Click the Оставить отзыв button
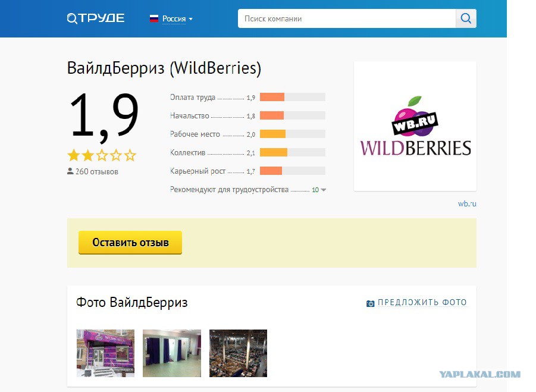Screen dimensions: 536x392 tap(130, 242)
